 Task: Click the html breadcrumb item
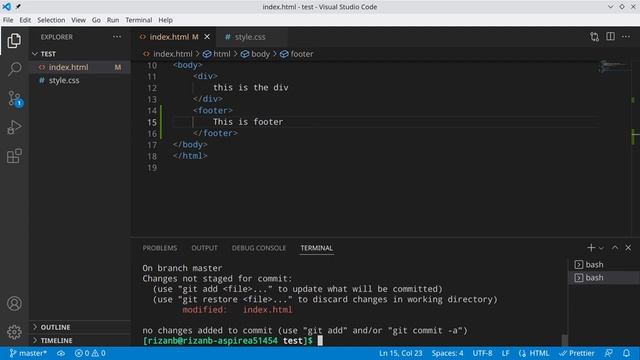click(x=217, y=54)
